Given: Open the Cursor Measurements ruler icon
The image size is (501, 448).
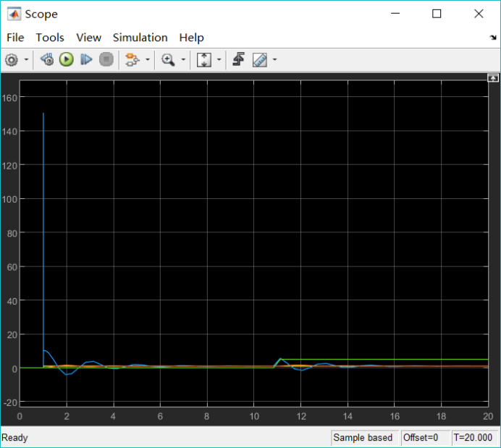Looking at the screenshot, I should coord(260,60).
